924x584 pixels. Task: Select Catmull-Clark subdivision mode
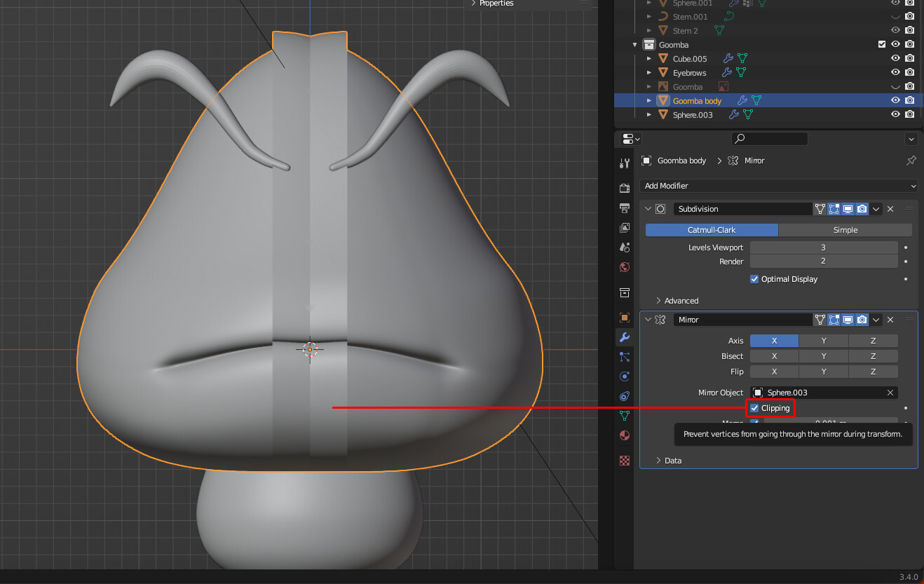712,229
